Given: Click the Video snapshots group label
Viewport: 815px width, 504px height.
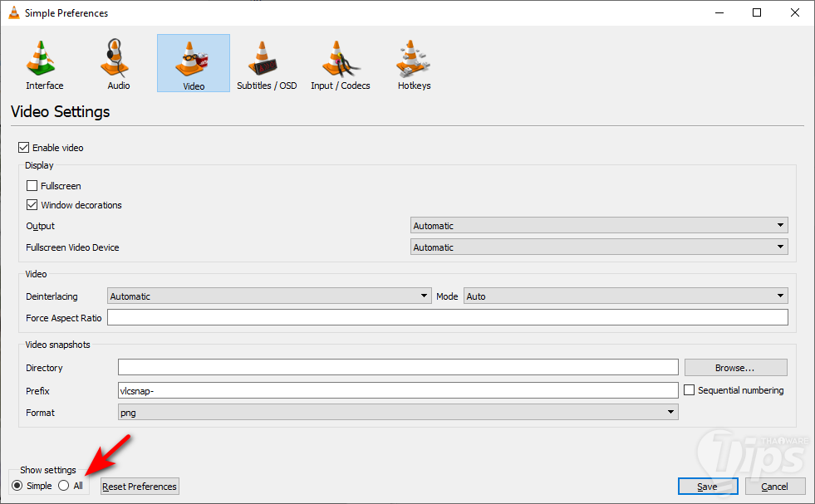Looking at the screenshot, I should click(57, 345).
